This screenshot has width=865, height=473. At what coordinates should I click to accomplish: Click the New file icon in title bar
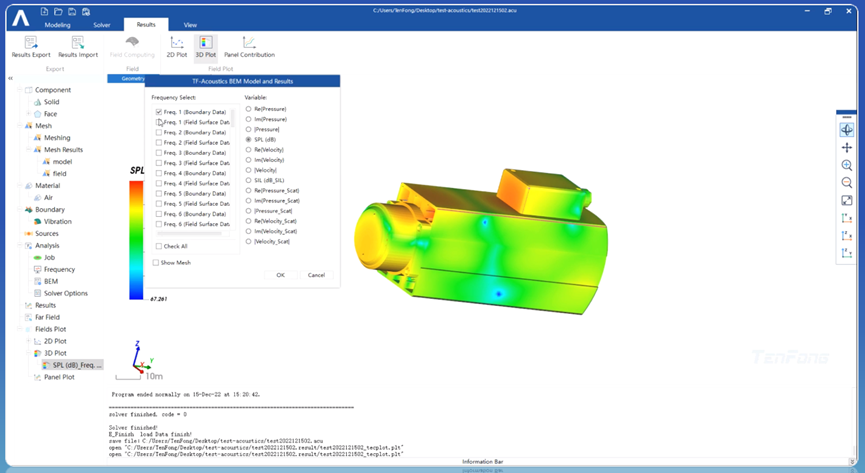click(x=44, y=11)
